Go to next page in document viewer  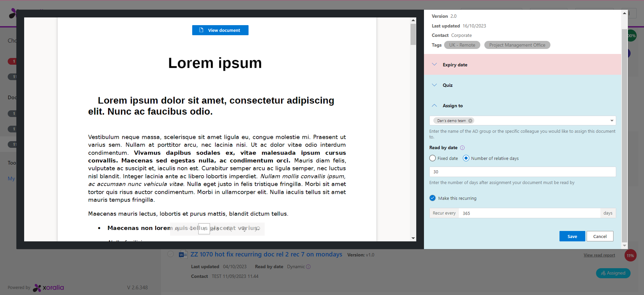191,229
